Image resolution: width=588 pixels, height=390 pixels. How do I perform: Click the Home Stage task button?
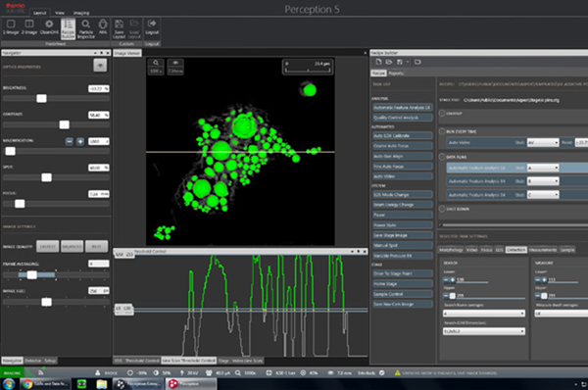click(x=402, y=284)
